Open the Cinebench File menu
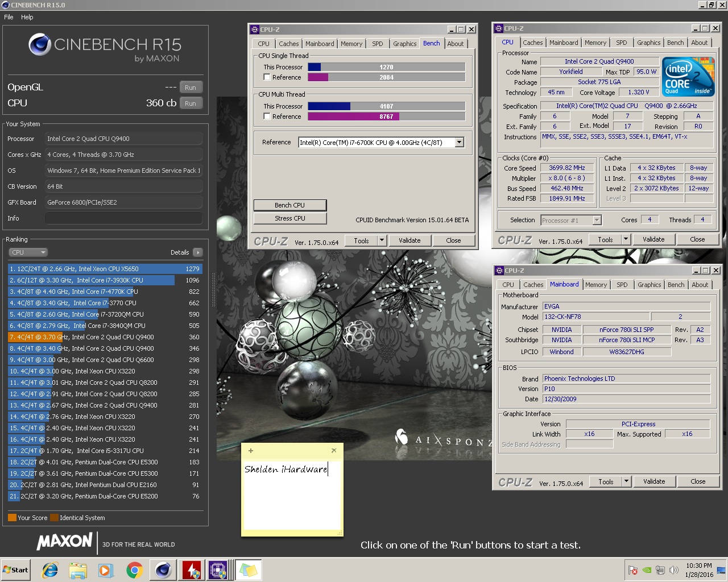 tap(9, 17)
